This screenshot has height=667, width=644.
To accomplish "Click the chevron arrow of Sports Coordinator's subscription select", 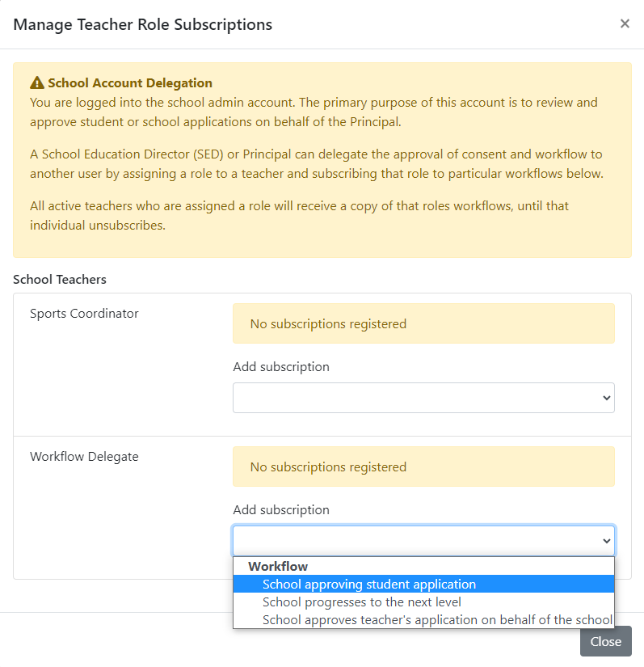I will 606,398.
